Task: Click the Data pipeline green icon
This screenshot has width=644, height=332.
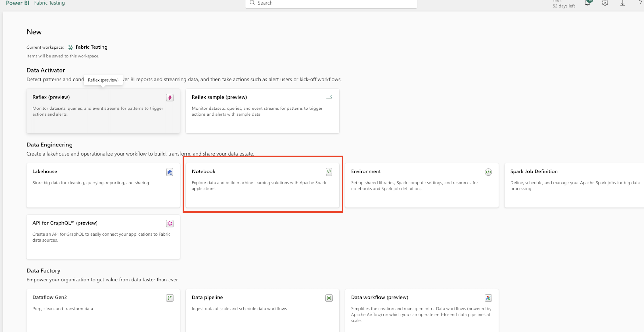Action: click(x=329, y=298)
